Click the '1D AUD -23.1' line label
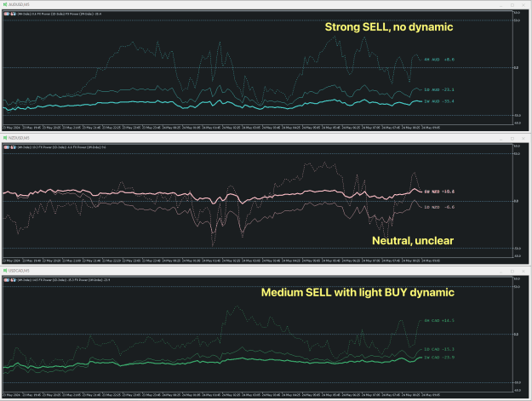The image size is (532, 401). (439, 89)
